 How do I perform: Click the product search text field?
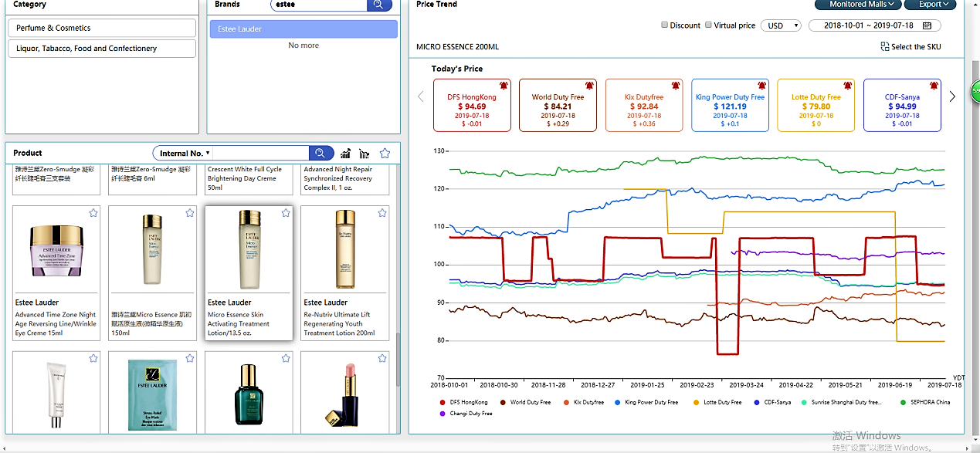pyautogui.click(x=261, y=153)
